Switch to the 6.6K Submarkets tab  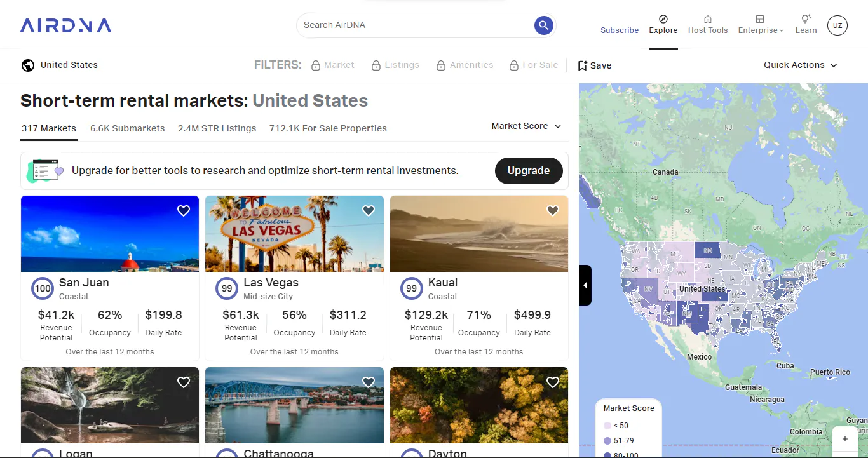128,128
